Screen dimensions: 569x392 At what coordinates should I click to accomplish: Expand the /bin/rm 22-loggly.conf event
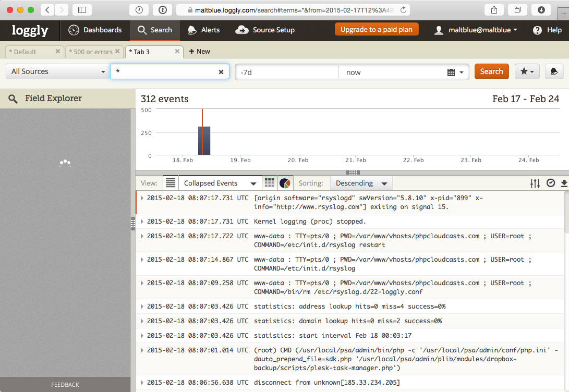click(x=142, y=283)
